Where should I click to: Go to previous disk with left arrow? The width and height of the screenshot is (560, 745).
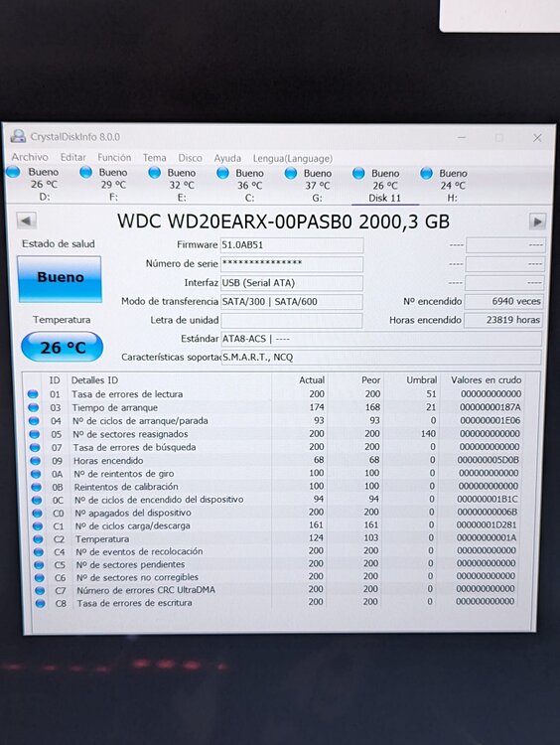click(26, 221)
